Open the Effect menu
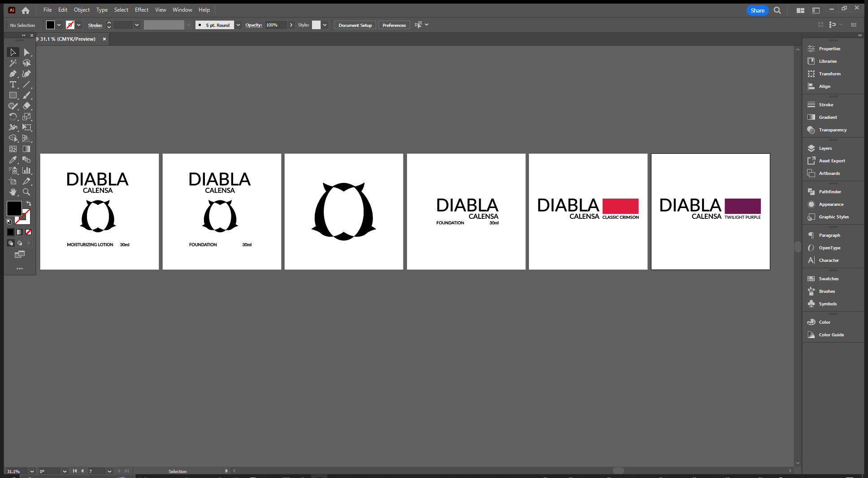The image size is (868, 478). 141,9
